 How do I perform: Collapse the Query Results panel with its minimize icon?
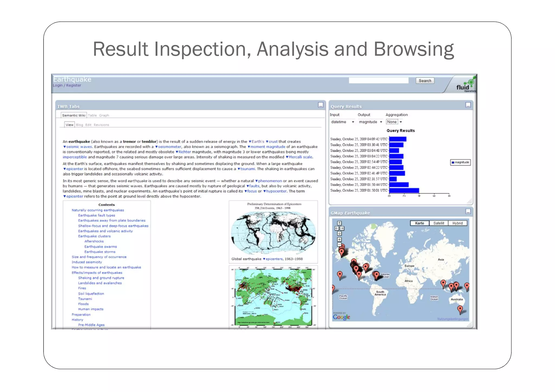click(468, 105)
